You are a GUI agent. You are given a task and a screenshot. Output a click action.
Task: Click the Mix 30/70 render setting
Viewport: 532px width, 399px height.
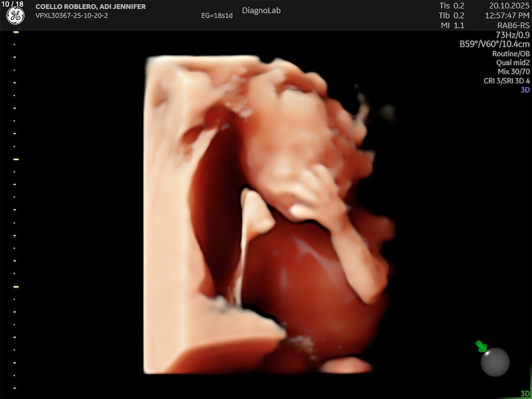point(514,71)
